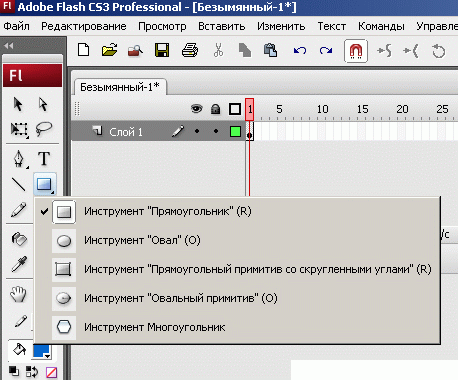Save the document with floppy disk icon
The width and height of the screenshot is (458, 380).
click(162, 51)
